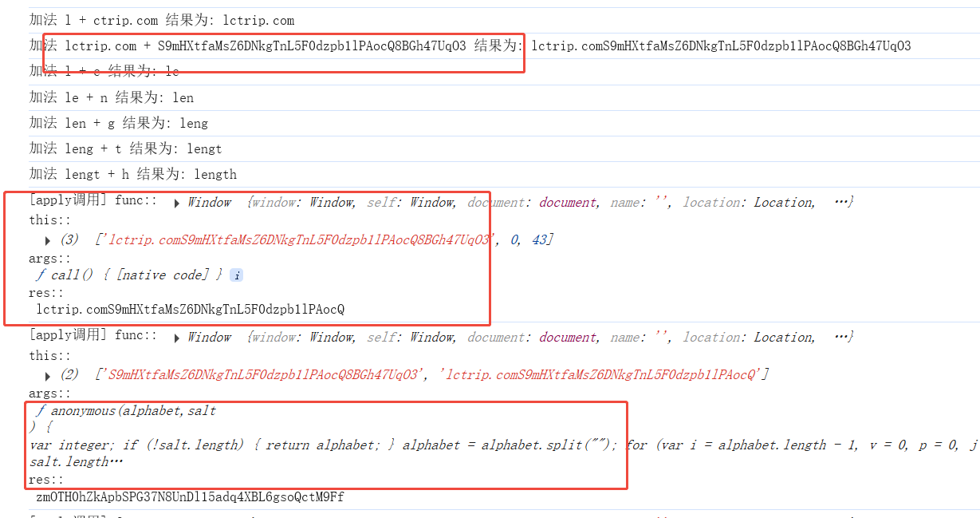The width and height of the screenshot is (980, 518).
Task: Select the log line '加法 l + c 结果为: lc'
Action: [104, 71]
